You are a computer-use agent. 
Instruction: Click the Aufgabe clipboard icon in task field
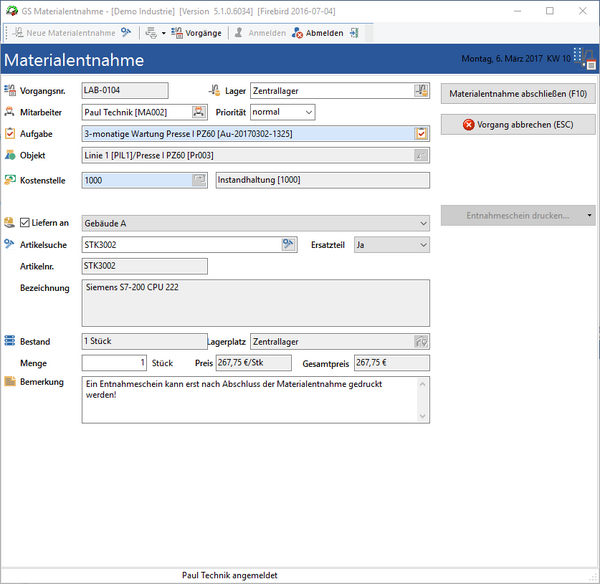click(x=421, y=133)
